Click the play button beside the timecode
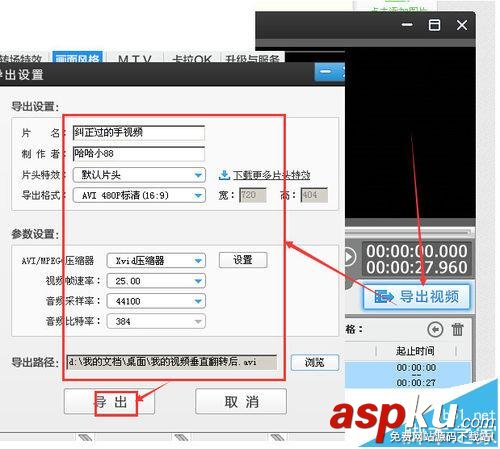 coord(350,257)
